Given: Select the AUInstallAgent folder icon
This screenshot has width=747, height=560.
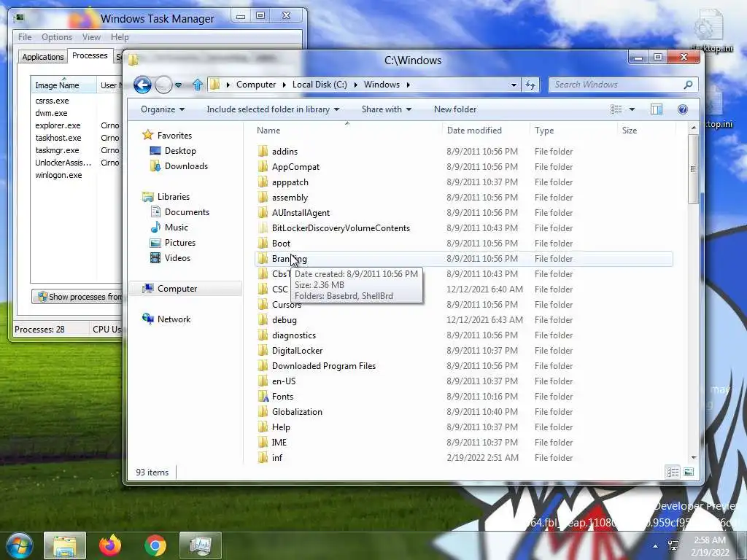Looking at the screenshot, I should click(263, 213).
